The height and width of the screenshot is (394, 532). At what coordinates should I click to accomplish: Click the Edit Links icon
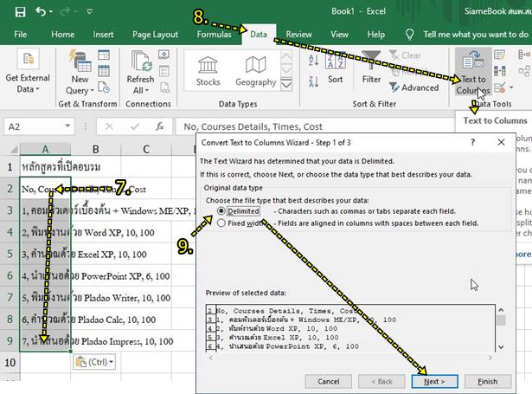(164, 87)
